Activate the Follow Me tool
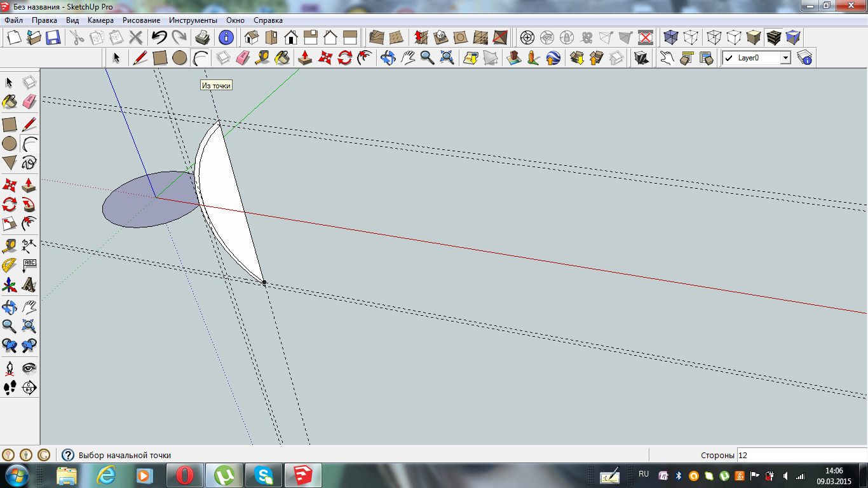This screenshot has height=488, width=868. 29,205
